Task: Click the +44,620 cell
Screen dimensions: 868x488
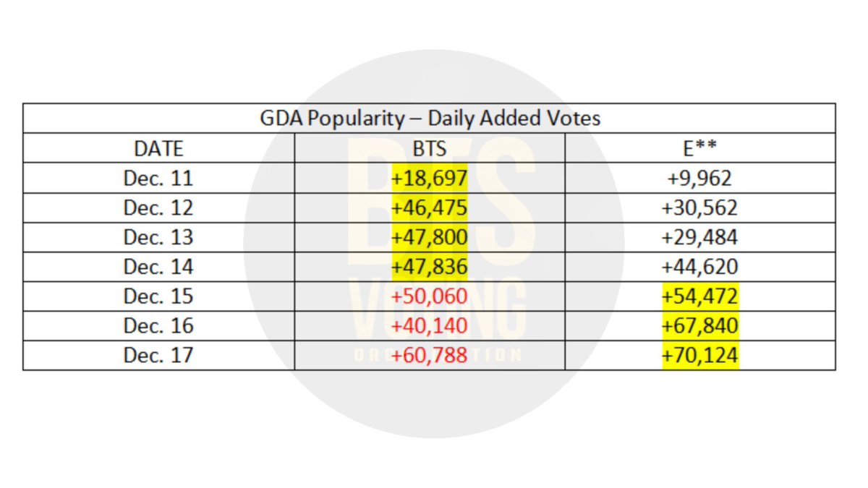Action: 700,267
